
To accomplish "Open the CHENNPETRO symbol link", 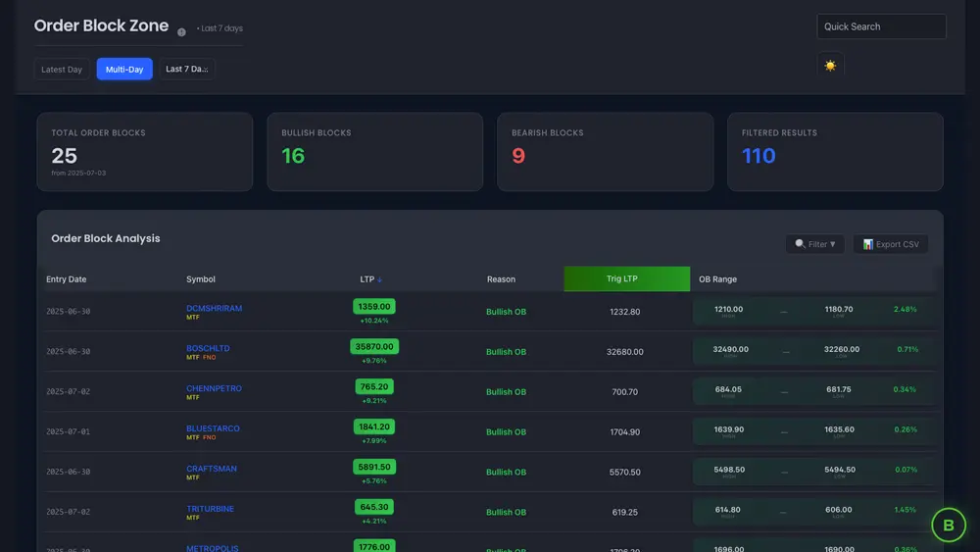I will click(x=214, y=388).
